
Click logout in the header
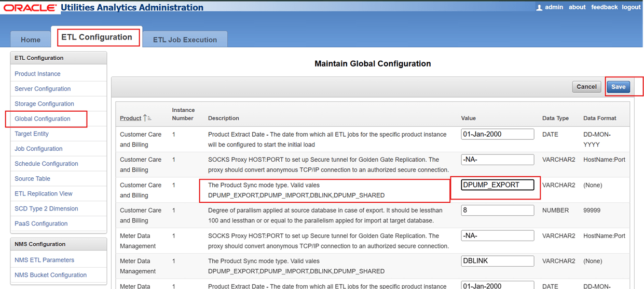[x=632, y=7]
